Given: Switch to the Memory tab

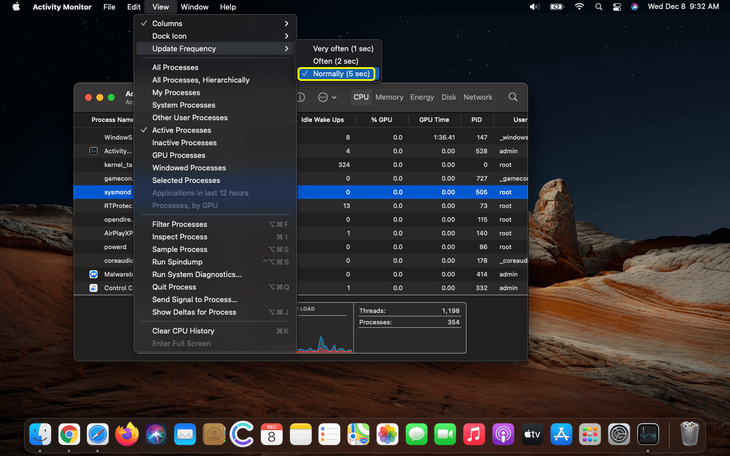Looking at the screenshot, I should point(389,97).
